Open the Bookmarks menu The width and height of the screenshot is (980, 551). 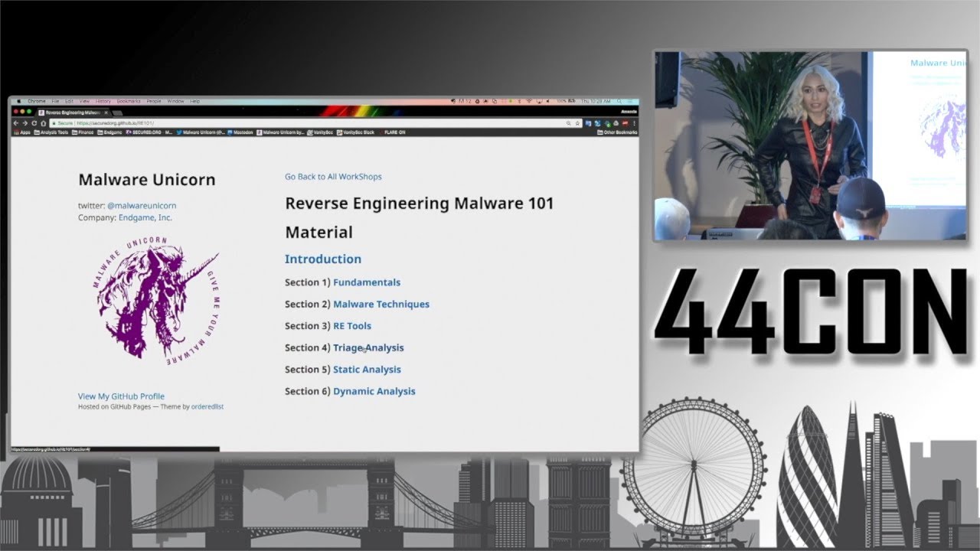click(129, 101)
